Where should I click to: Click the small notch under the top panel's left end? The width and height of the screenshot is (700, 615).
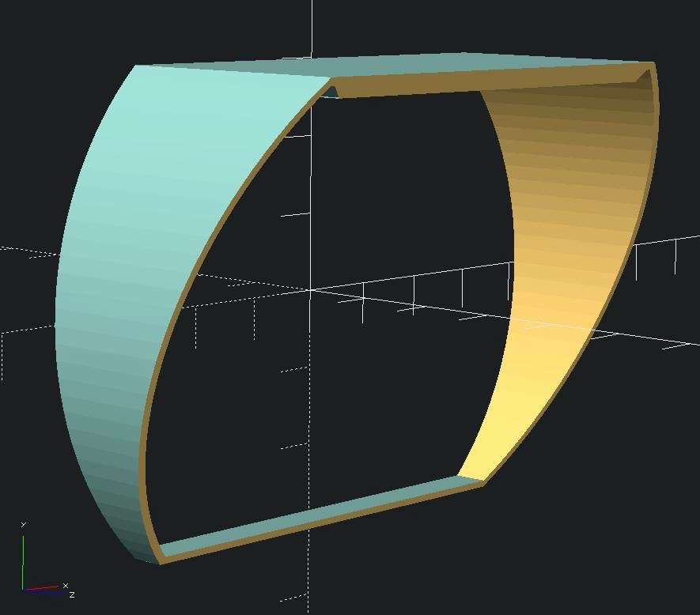click(x=331, y=92)
